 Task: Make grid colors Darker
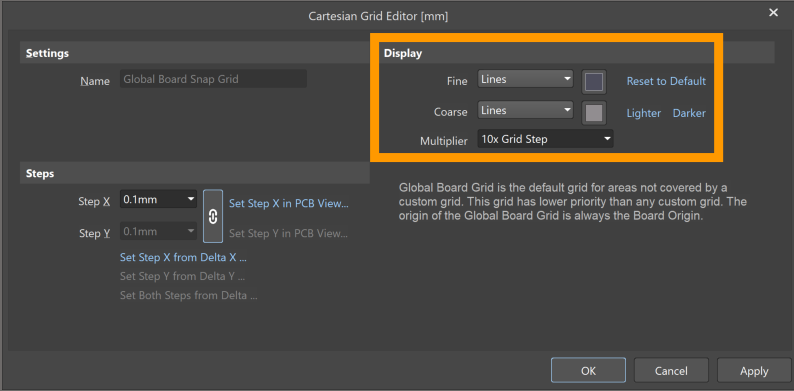point(689,113)
